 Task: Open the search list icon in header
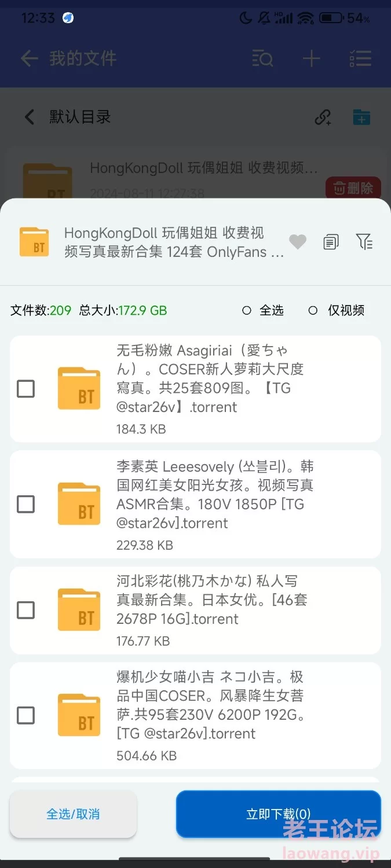tap(262, 58)
